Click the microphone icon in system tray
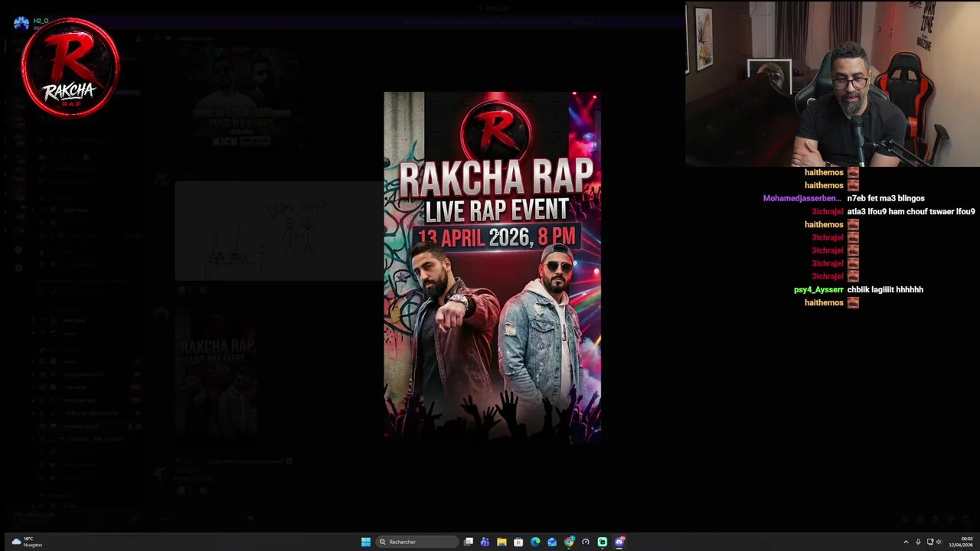The image size is (980, 551). click(918, 542)
